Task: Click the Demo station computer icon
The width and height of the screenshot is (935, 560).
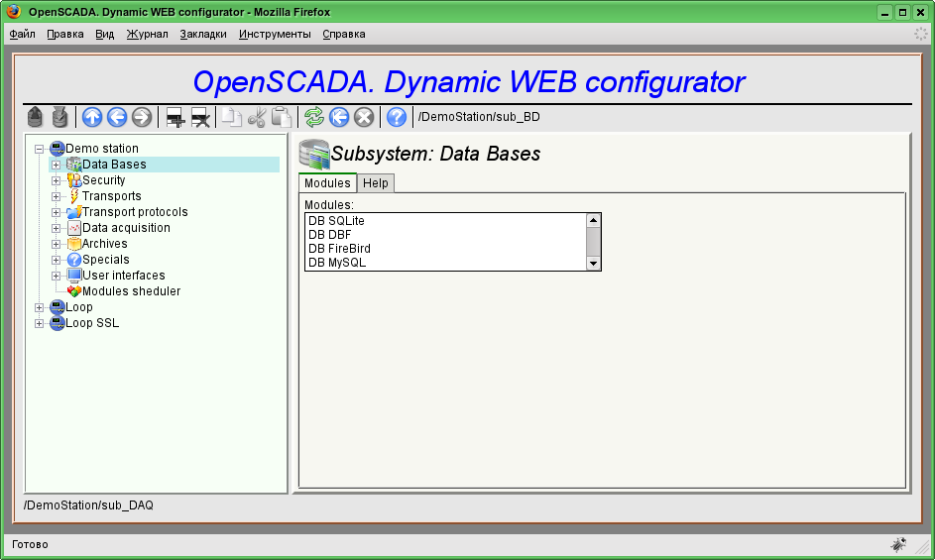Action: (58, 148)
